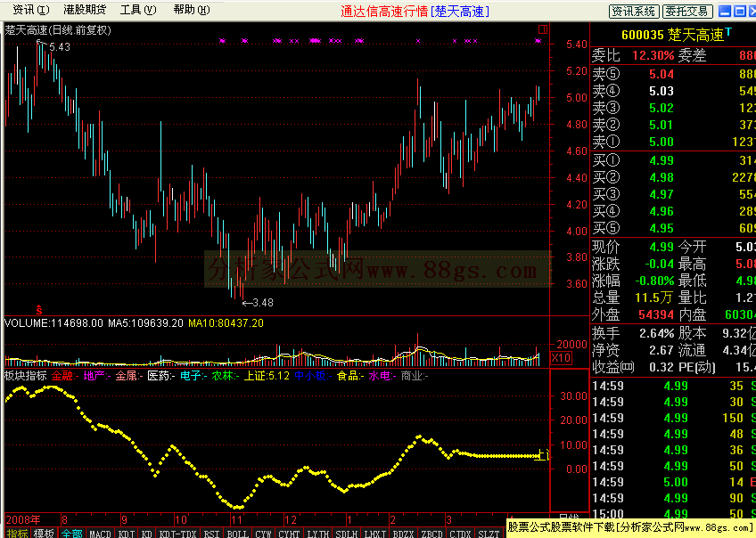The width and height of the screenshot is (756, 538).
Task: Click the 5.43 high price marker
Action: tap(59, 47)
